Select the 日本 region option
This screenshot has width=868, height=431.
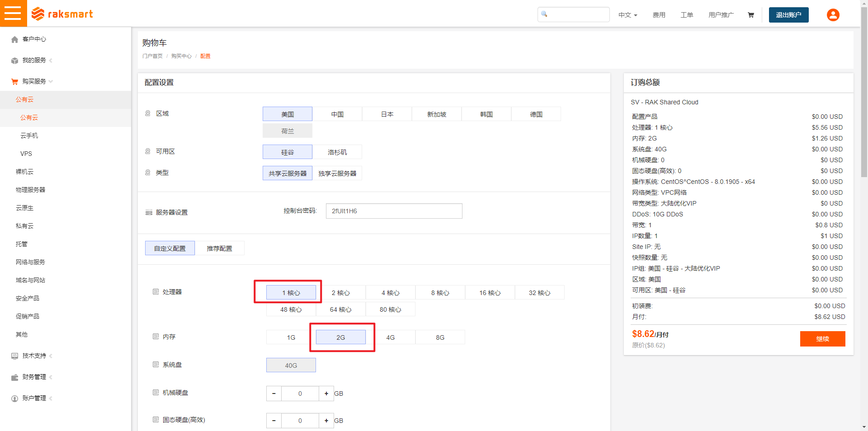pyautogui.click(x=387, y=114)
